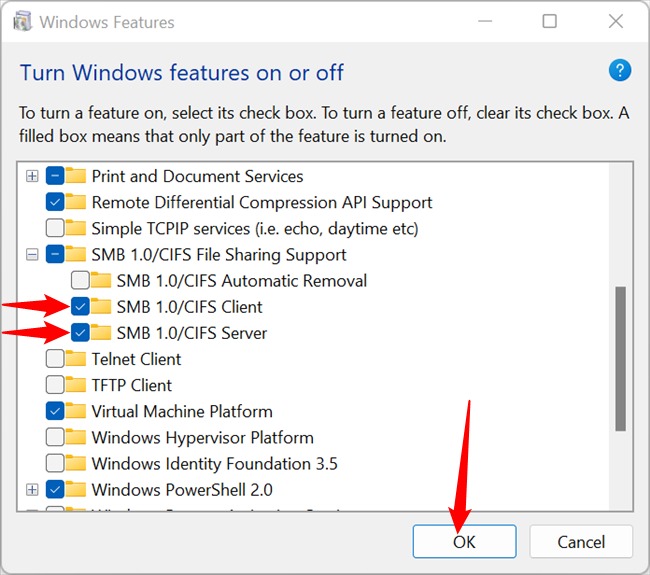650x575 pixels.
Task: Select the SMB 1.0/CIFS Server label
Action: coord(191,333)
